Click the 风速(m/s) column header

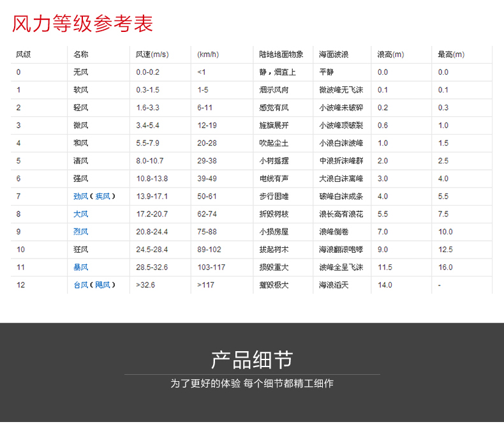click(x=152, y=54)
